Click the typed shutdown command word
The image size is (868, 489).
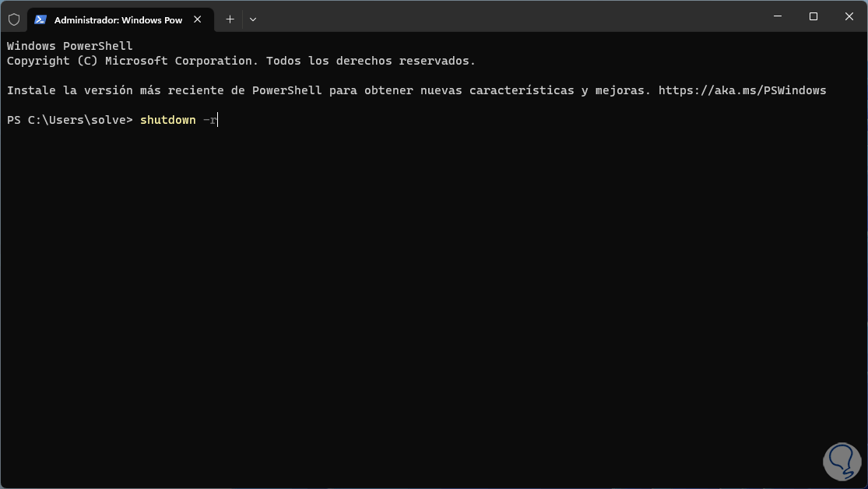pyautogui.click(x=167, y=120)
